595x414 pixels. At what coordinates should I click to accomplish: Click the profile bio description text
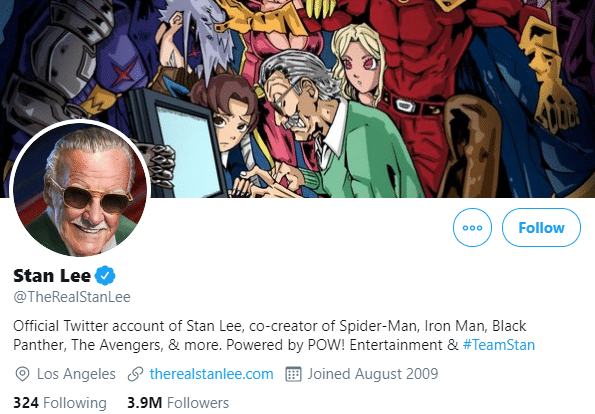click(274, 335)
